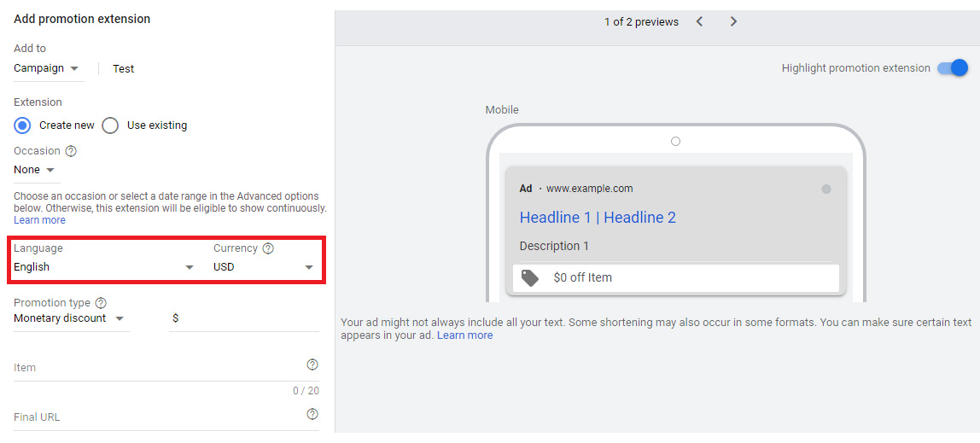Click 'Description 1' in ad preview
Viewport: 980px width, 443px height.
(x=554, y=246)
